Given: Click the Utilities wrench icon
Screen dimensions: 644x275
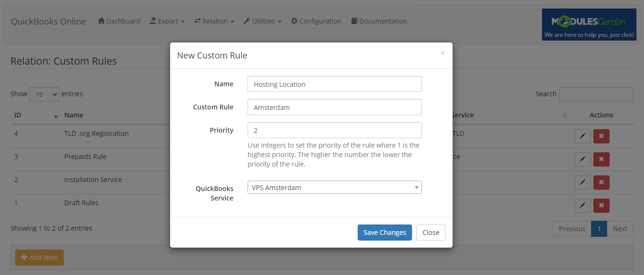Looking at the screenshot, I should tap(248, 21).
